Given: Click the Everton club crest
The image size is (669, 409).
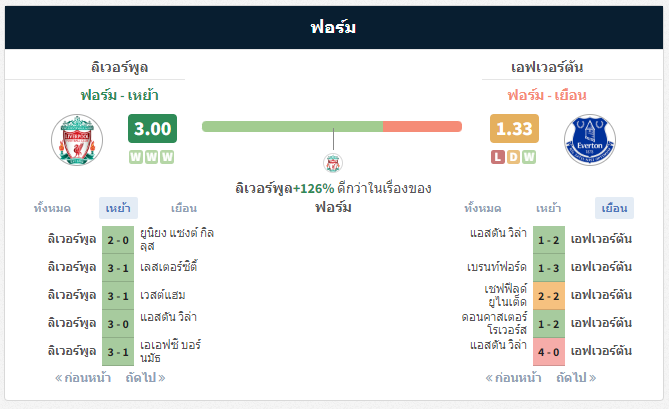Looking at the screenshot, I should tap(590, 140).
